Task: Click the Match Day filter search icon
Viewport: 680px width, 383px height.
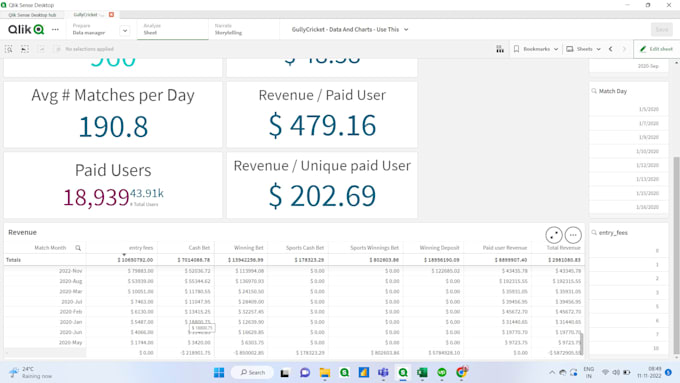Action: click(x=594, y=91)
